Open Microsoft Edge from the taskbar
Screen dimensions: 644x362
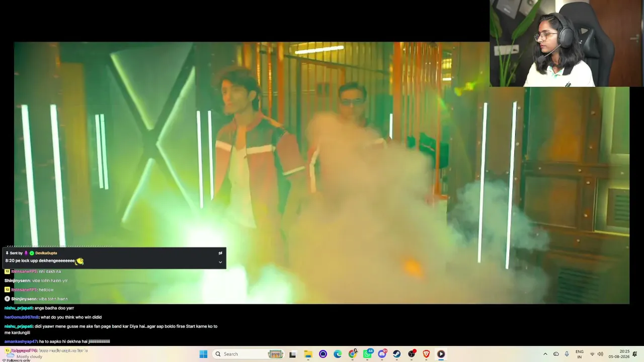click(x=338, y=354)
